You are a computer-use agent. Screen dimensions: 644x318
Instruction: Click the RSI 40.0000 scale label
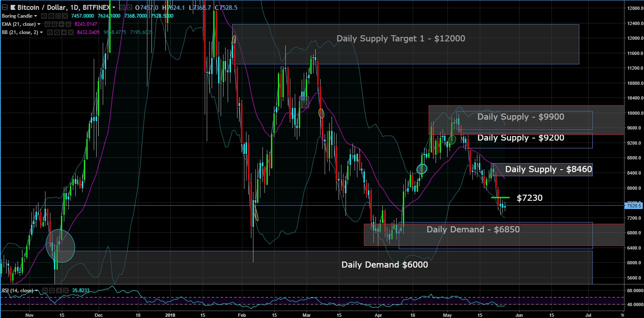pyautogui.click(x=635, y=304)
